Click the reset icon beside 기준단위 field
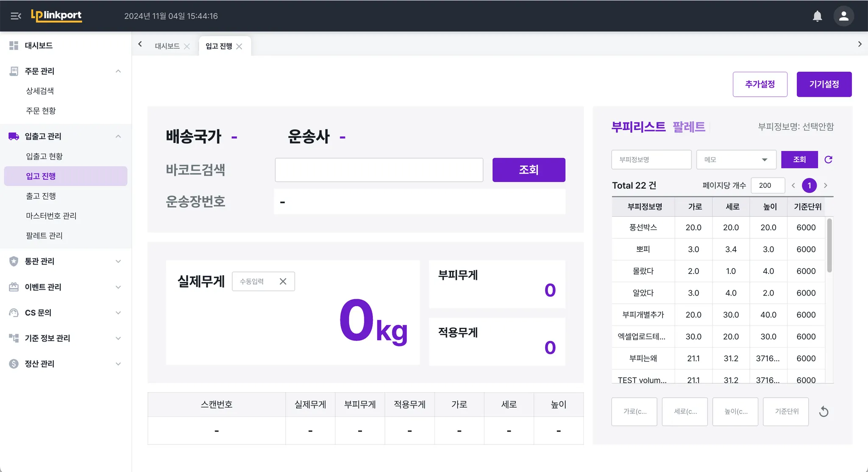This screenshot has width=868, height=472. tap(823, 411)
